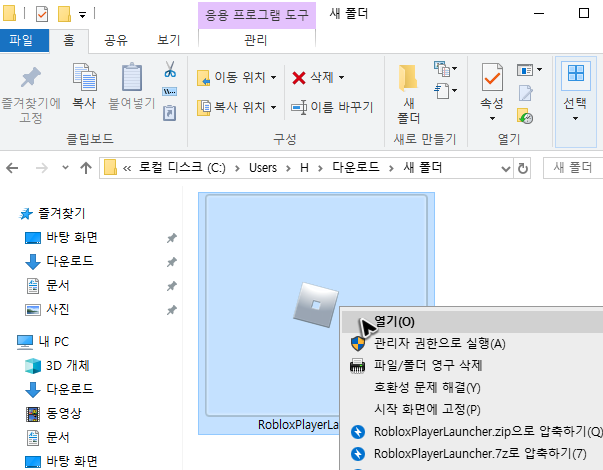Expand the Properties (속성) dropdown arrow
603x470 pixels.
coord(492,118)
